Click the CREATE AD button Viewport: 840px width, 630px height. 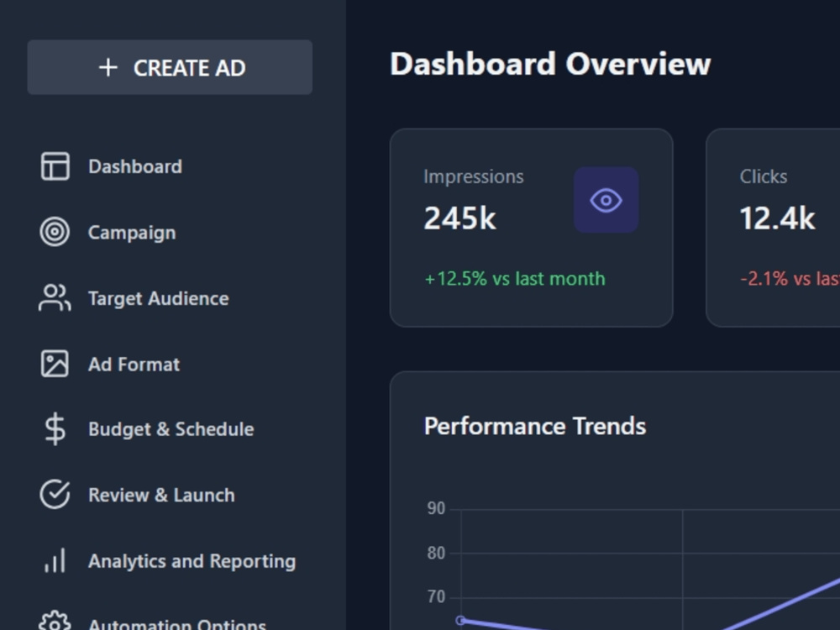pyautogui.click(x=170, y=67)
